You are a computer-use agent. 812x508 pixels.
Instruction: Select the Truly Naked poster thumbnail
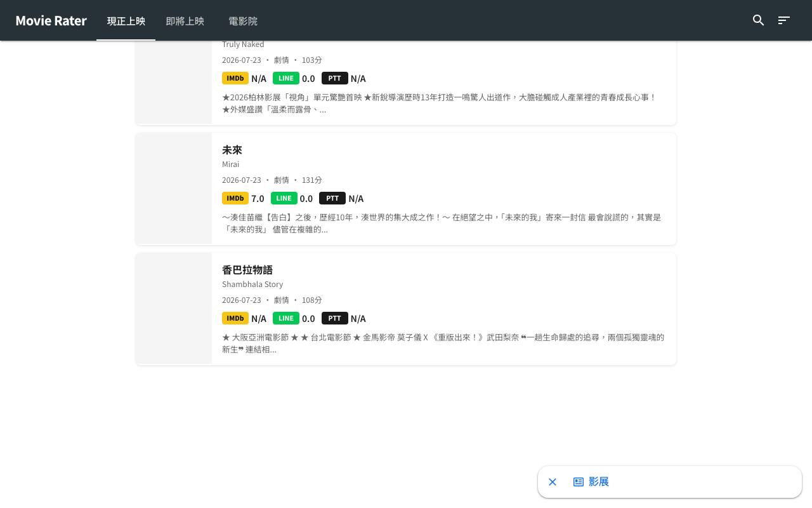(x=174, y=81)
